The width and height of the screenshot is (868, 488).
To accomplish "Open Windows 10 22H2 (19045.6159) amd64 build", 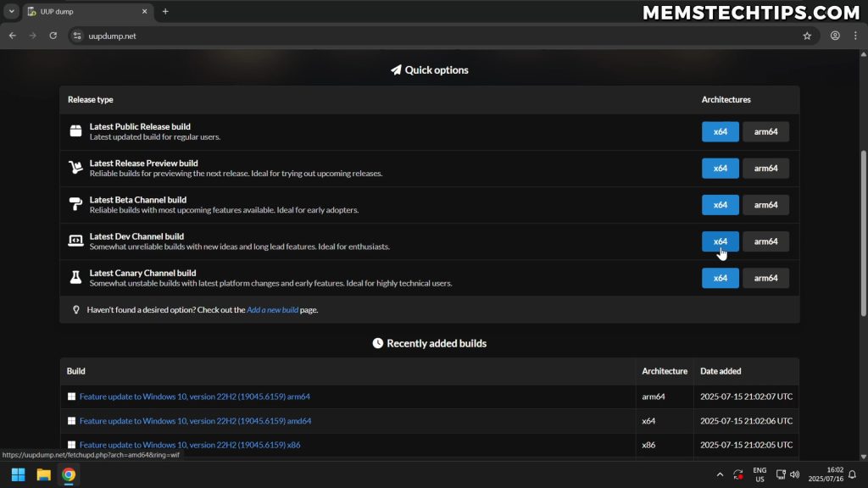I will (196, 421).
